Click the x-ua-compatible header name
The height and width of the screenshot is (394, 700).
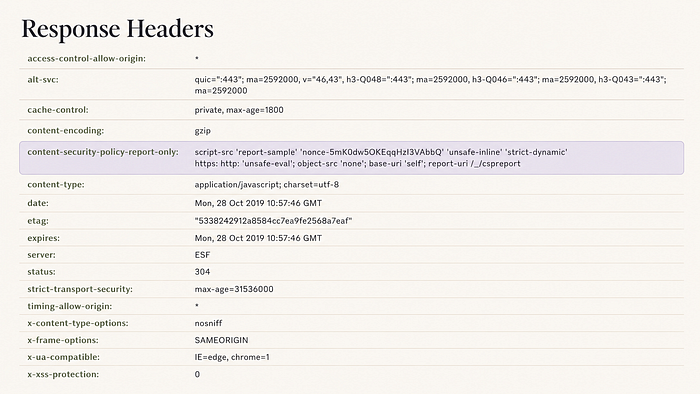click(x=63, y=357)
